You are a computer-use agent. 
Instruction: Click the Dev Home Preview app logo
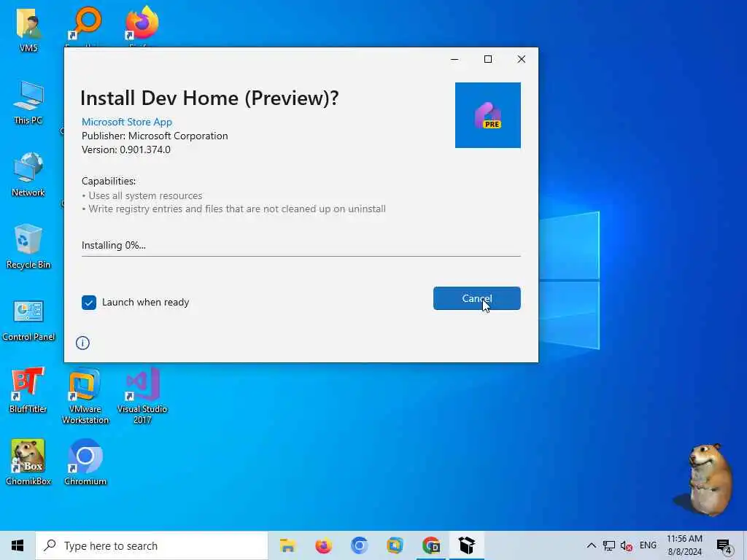click(488, 115)
